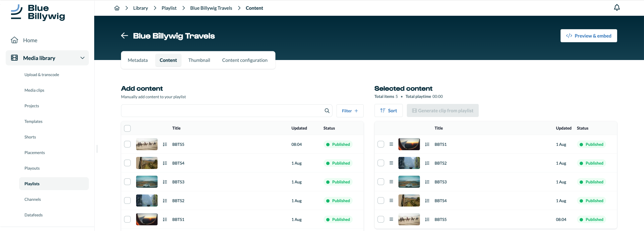Click the playlist icon beside selected BBTS4

(x=427, y=201)
